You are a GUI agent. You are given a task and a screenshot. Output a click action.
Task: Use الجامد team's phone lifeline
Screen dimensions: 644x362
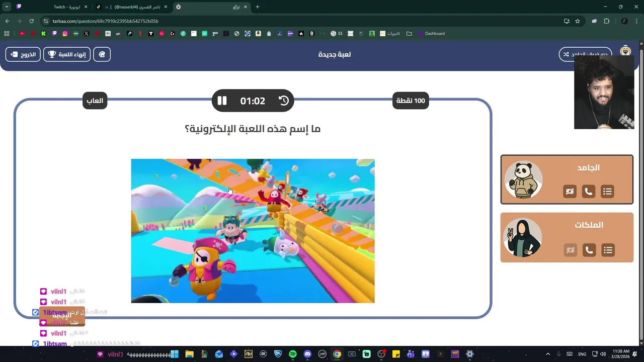click(588, 192)
